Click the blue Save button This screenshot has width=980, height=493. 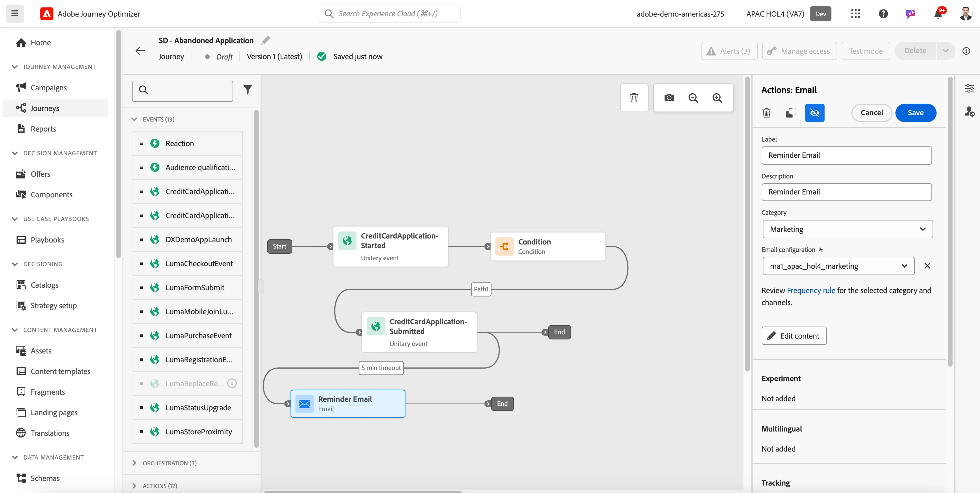[x=915, y=113]
